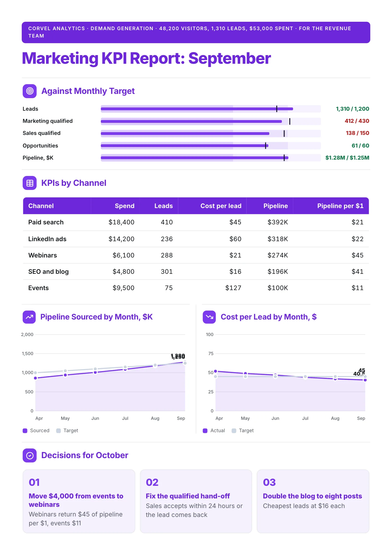
Task: Click the $14,200 spend value
Action: point(121,239)
